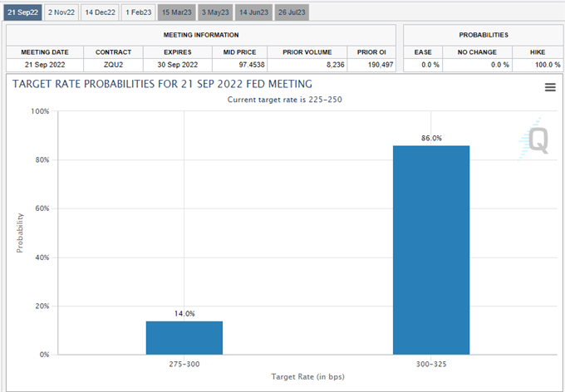Go to the 1 Feb23 tab

pyautogui.click(x=139, y=12)
